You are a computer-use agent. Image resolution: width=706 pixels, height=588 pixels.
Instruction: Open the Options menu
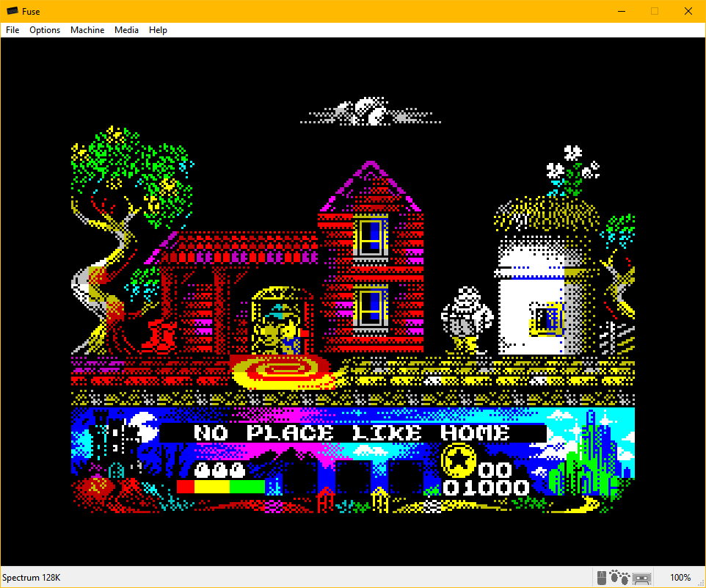(x=45, y=29)
